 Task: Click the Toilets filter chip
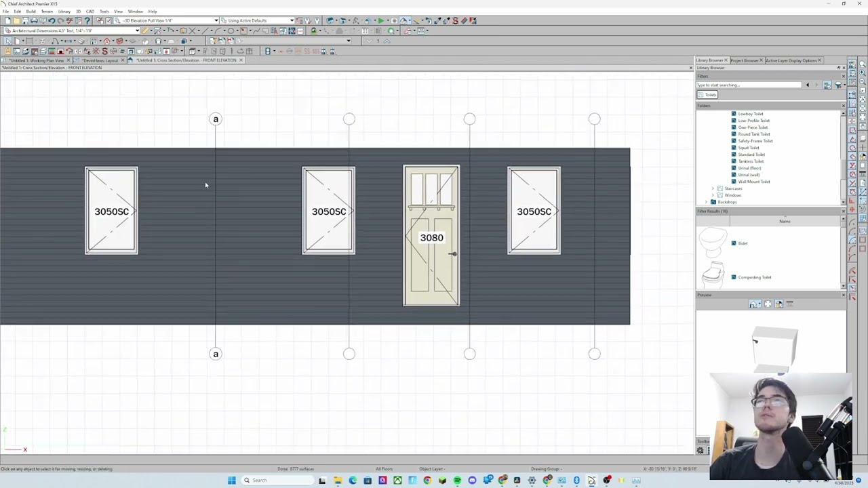pyautogui.click(x=707, y=95)
